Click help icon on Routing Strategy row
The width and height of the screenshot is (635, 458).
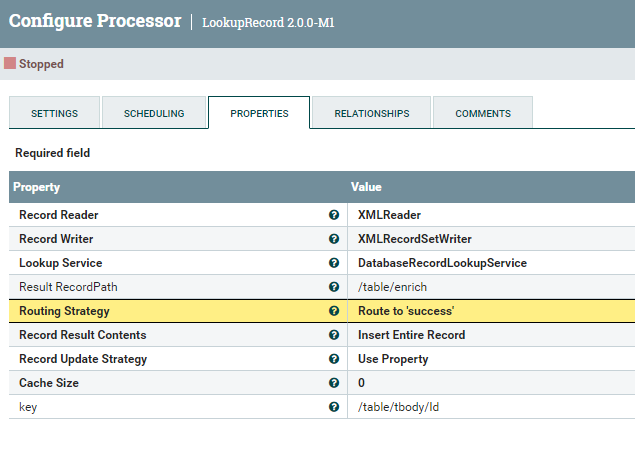click(334, 311)
